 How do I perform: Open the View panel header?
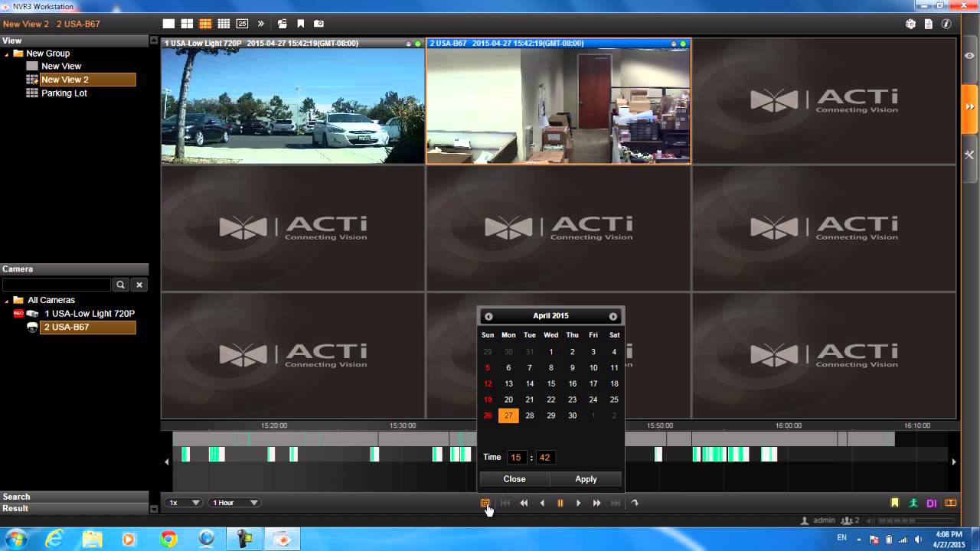click(x=74, y=41)
